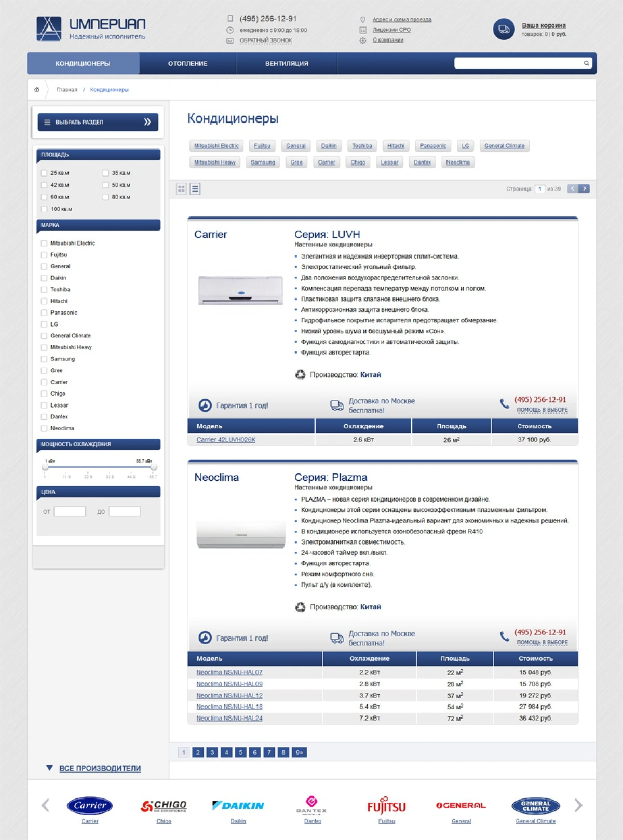Image resolution: width=623 pixels, height=840 pixels.
Task: Open the Отопление menu tab
Action: point(188,63)
